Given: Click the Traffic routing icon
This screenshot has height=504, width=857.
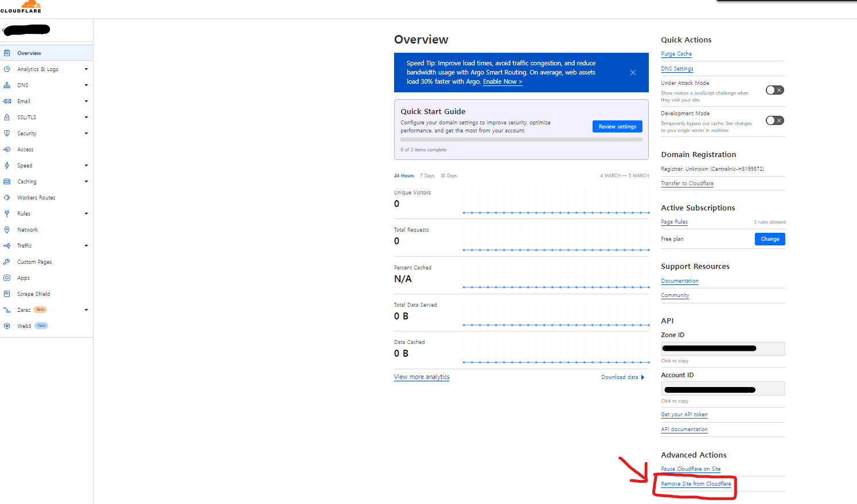Looking at the screenshot, I should point(7,245).
